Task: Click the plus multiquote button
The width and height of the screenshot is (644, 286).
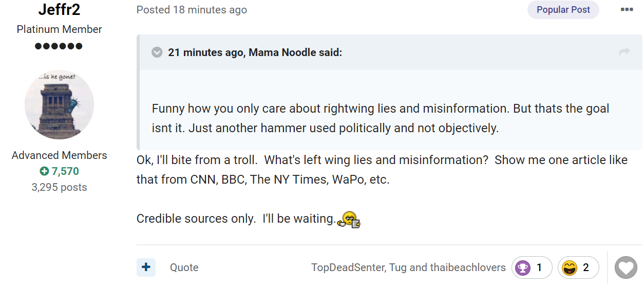Action: click(x=146, y=267)
